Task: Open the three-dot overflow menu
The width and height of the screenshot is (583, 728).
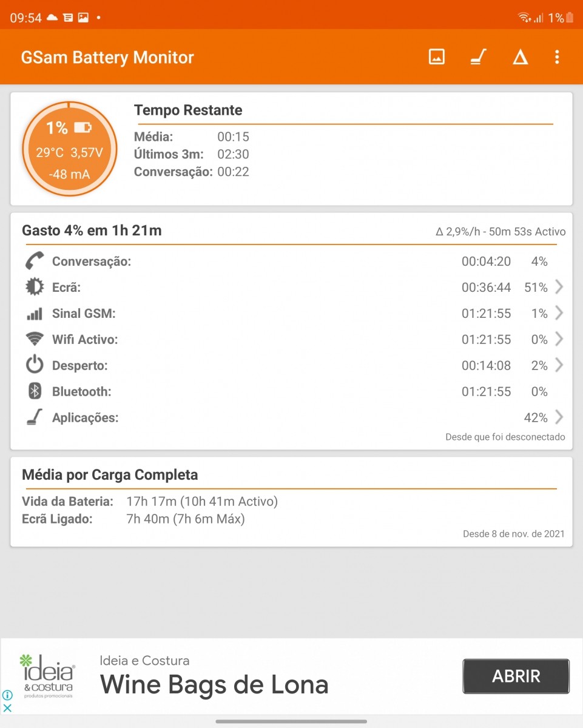Action: [x=557, y=57]
